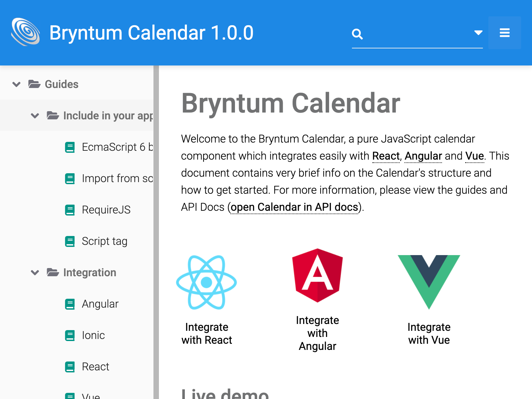This screenshot has width=532, height=399.
Task: Click the Integrate with React caption
Action: [x=207, y=334]
